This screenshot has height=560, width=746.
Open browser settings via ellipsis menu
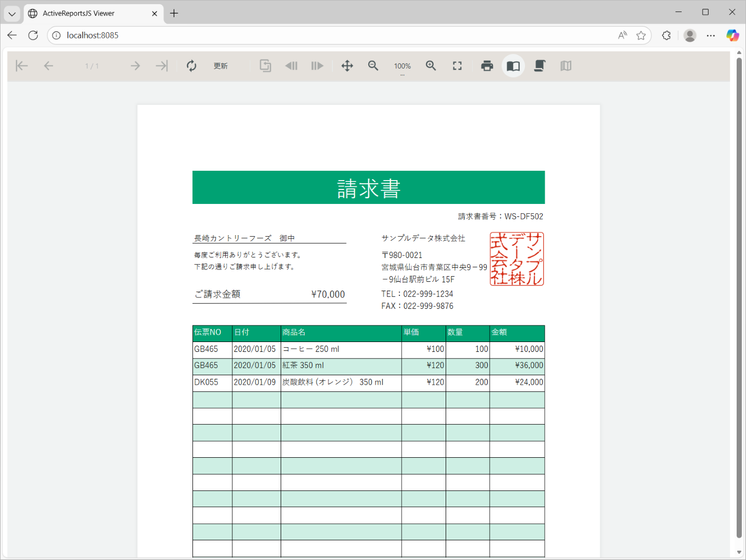(x=711, y=35)
